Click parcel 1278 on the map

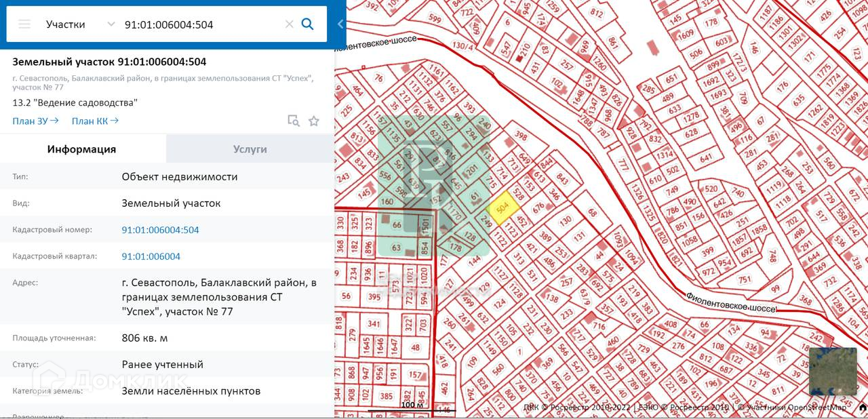pos(691,117)
